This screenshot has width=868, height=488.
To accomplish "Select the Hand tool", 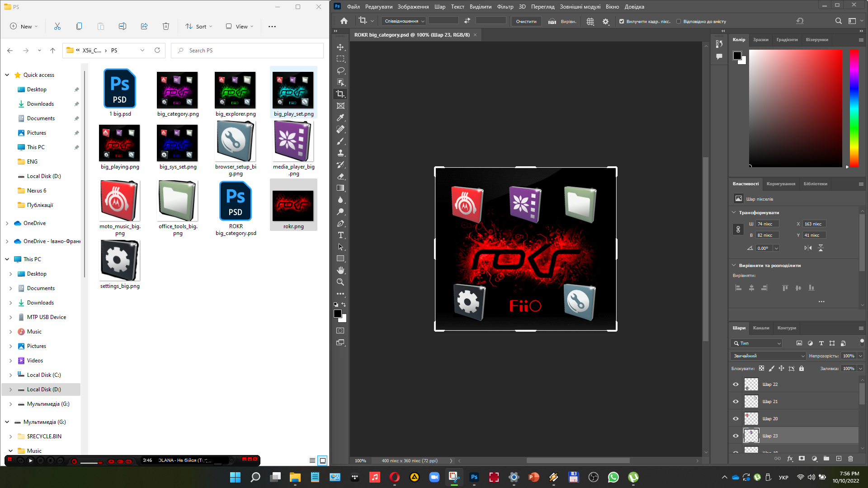I will [340, 270].
